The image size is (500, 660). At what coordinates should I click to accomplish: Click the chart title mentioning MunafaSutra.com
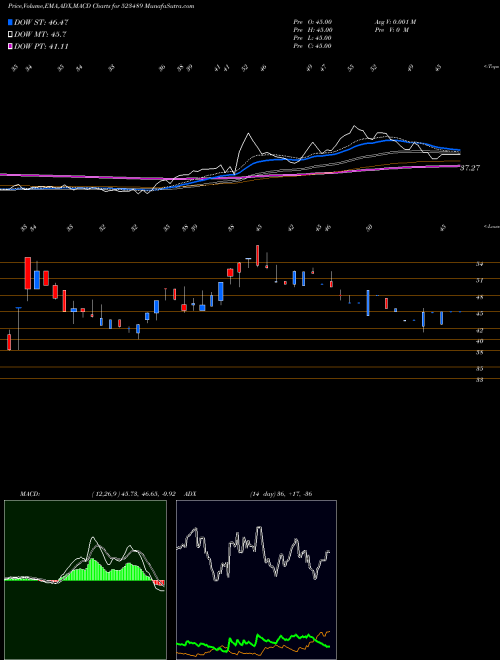pyautogui.click(x=101, y=7)
